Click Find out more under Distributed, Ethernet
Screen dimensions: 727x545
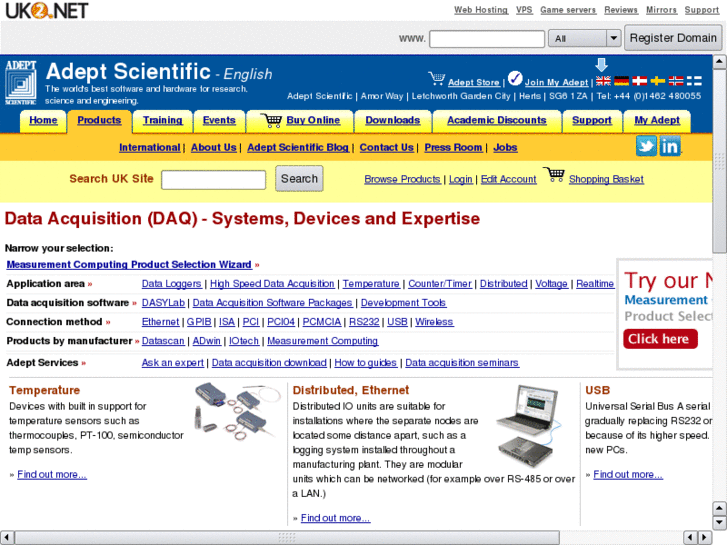[x=335, y=518]
